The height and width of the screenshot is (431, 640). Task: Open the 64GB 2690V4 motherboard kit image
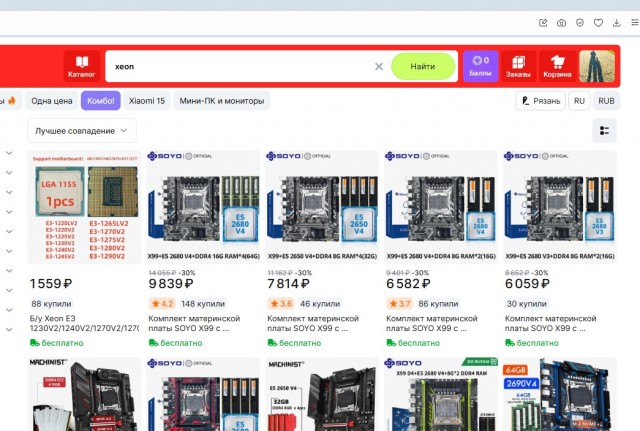click(x=560, y=394)
